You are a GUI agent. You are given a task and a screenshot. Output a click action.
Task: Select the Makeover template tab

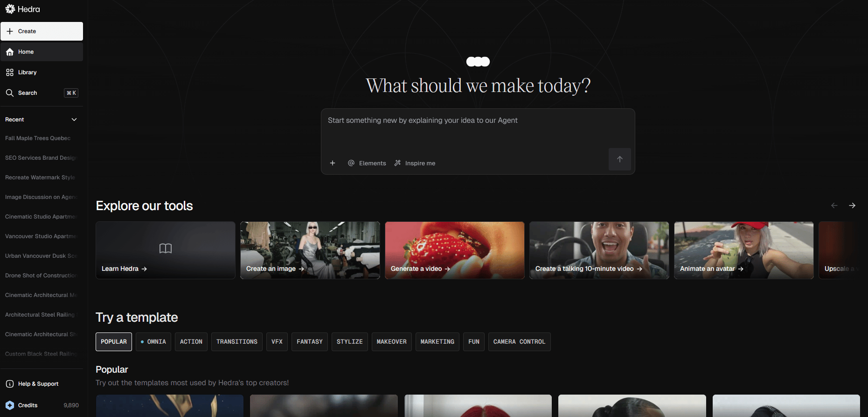tap(392, 342)
